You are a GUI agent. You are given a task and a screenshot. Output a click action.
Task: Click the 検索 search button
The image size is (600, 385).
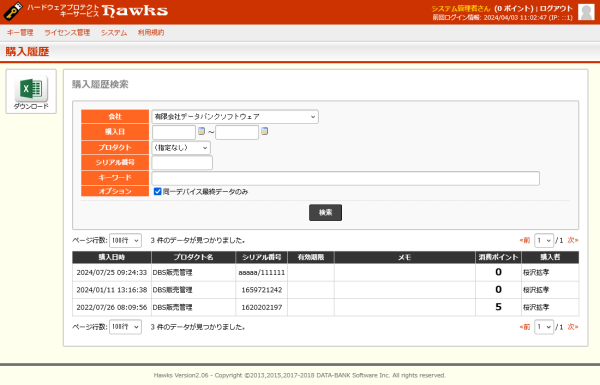click(325, 212)
